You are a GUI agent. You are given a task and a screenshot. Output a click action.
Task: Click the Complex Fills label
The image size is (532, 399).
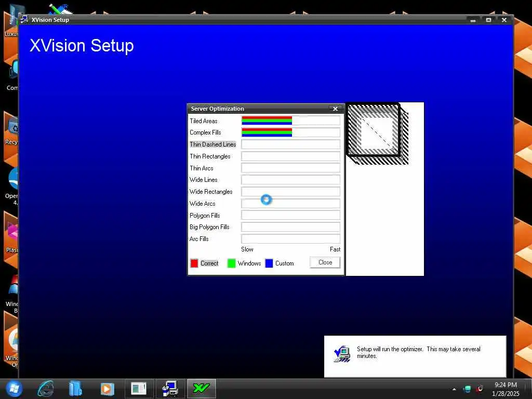coord(205,132)
